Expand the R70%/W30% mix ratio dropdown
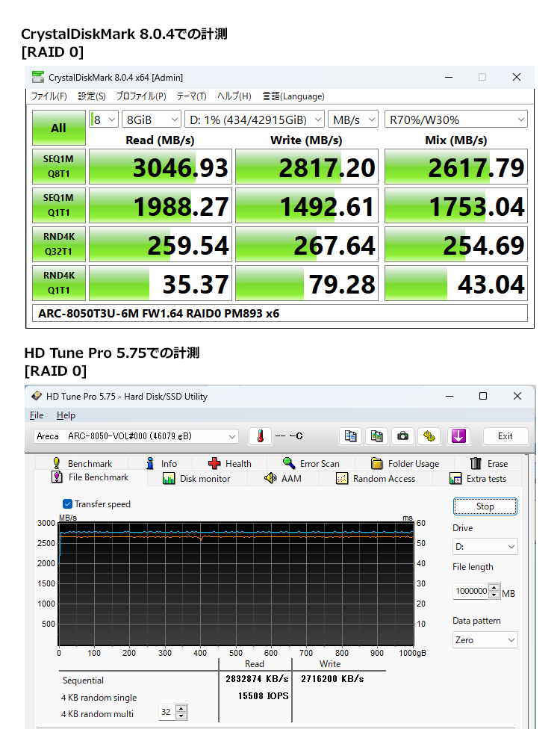Viewport: 560px width, 747px height. click(x=455, y=120)
